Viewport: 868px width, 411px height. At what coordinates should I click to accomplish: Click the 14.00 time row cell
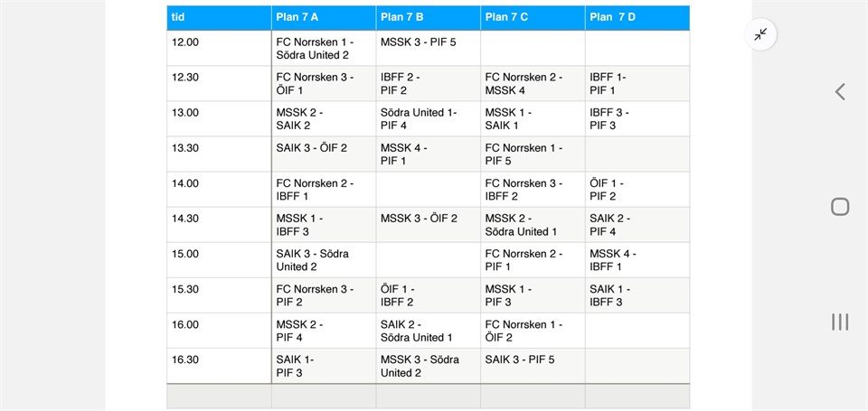coord(219,189)
